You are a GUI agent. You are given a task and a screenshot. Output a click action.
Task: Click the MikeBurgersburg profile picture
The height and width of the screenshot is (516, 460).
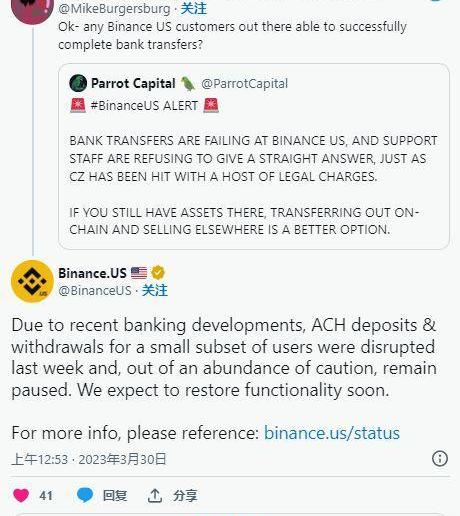32,11
